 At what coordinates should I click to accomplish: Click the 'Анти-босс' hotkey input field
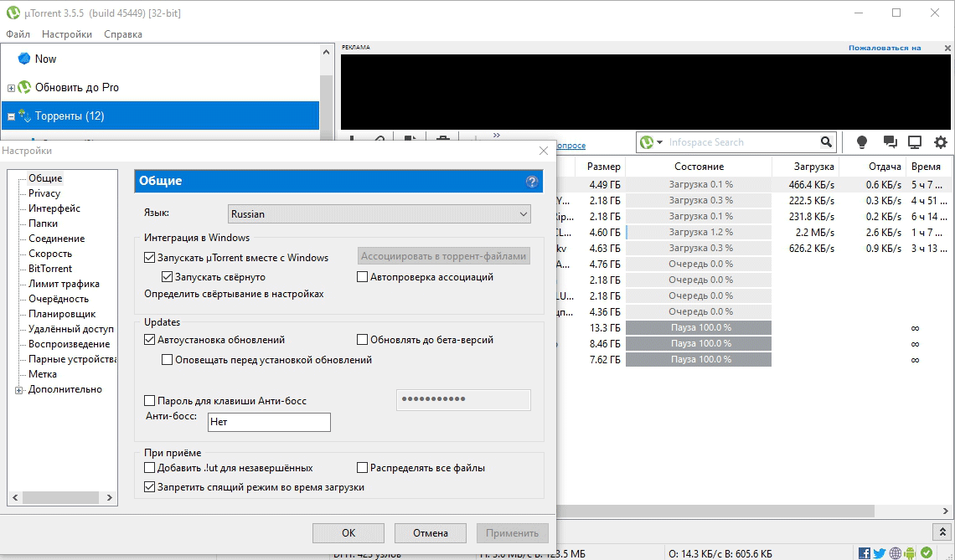[x=269, y=422]
